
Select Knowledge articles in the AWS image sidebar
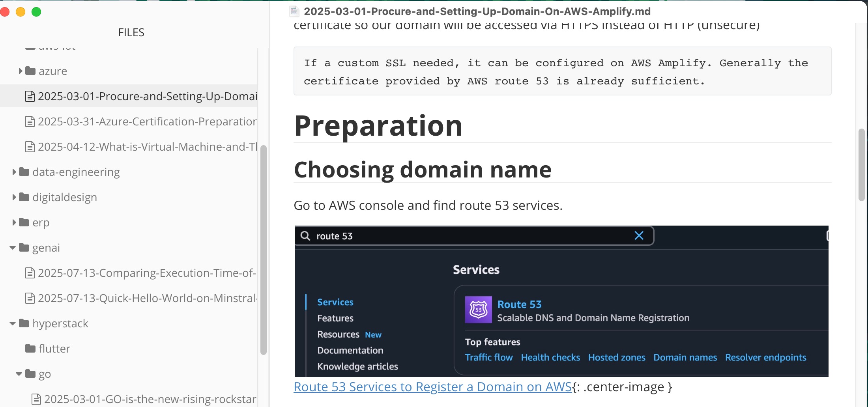coord(357,366)
